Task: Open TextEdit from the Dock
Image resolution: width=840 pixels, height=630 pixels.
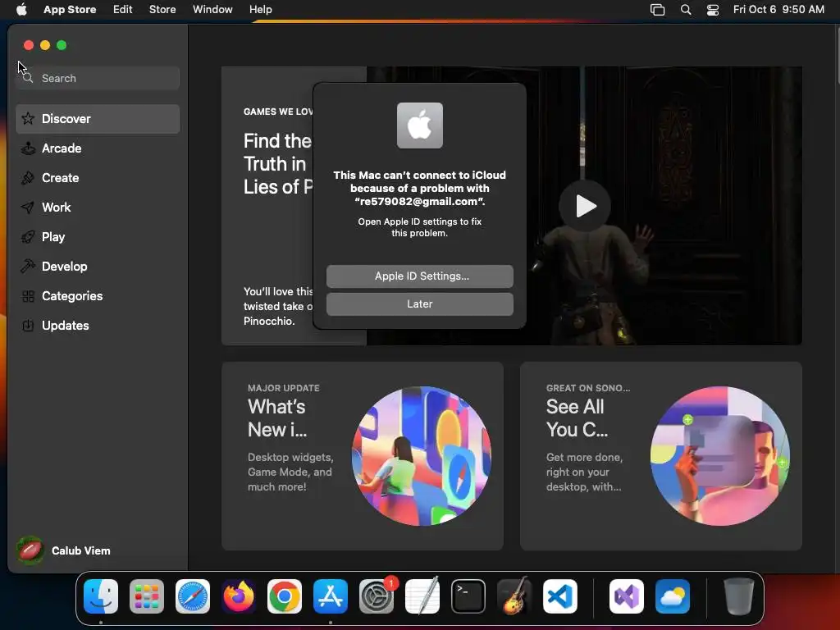Action: 422,596
